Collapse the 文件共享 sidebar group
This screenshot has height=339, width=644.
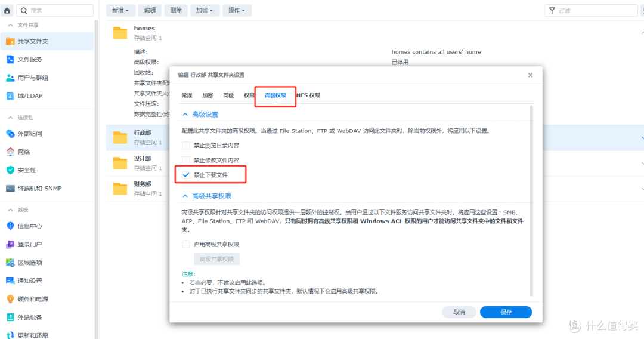(x=10, y=25)
